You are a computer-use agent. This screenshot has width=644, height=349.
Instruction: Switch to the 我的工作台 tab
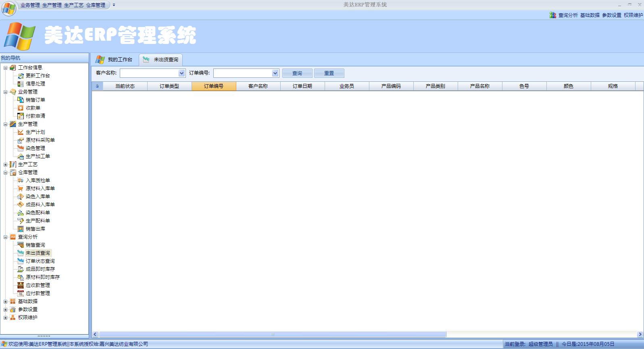pos(115,60)
